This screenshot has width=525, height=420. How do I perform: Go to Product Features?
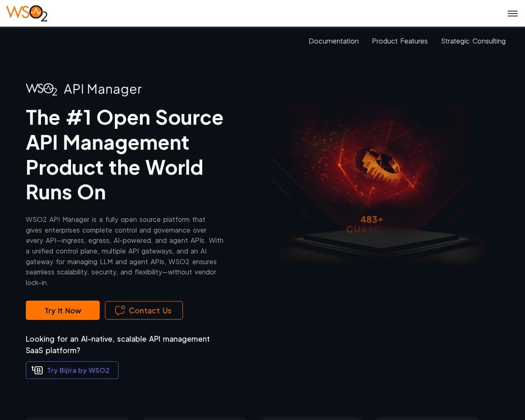[400, 41]
